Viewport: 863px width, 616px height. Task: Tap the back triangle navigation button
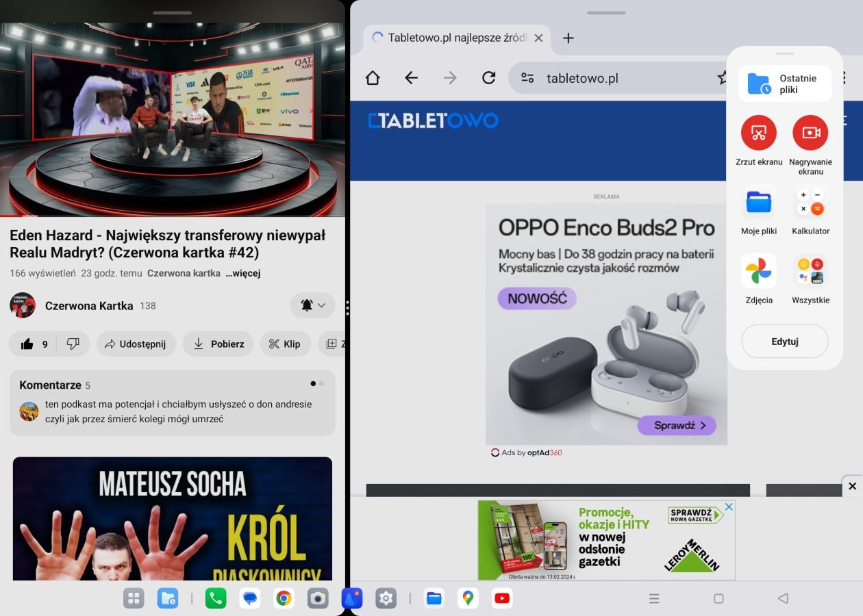pos(784,599)
